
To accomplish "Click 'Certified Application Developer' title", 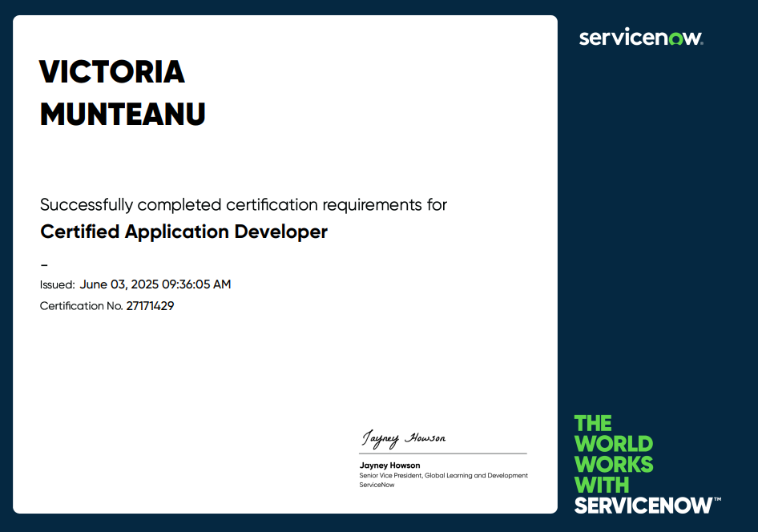I will (x=183, y=232).
